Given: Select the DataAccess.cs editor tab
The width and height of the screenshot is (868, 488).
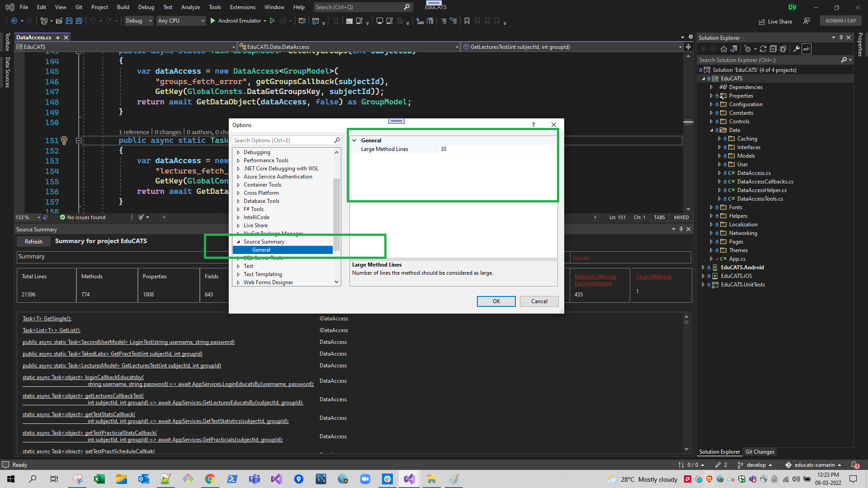Looking at the screenshot, I should point(34,38).
